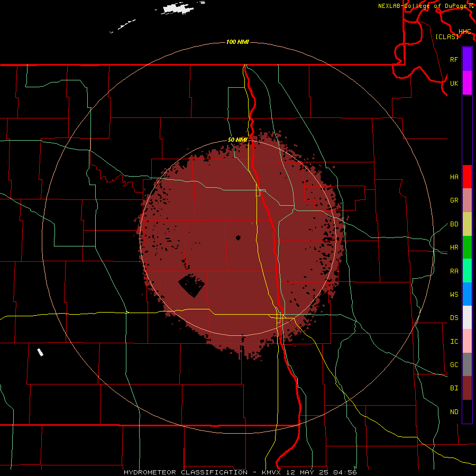Viewport: 476px width, 476px height.
Task: Click the HA red legend swatch
Action: [467, 177]
